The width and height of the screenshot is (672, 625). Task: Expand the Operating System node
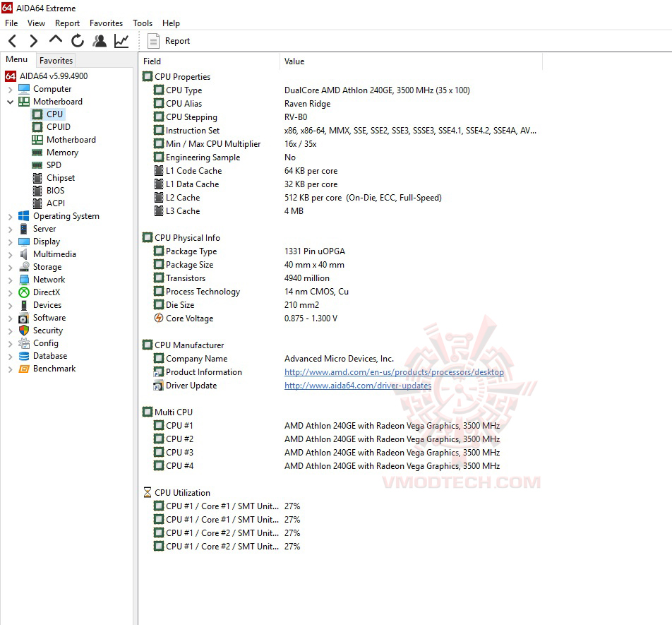point(11,217)
